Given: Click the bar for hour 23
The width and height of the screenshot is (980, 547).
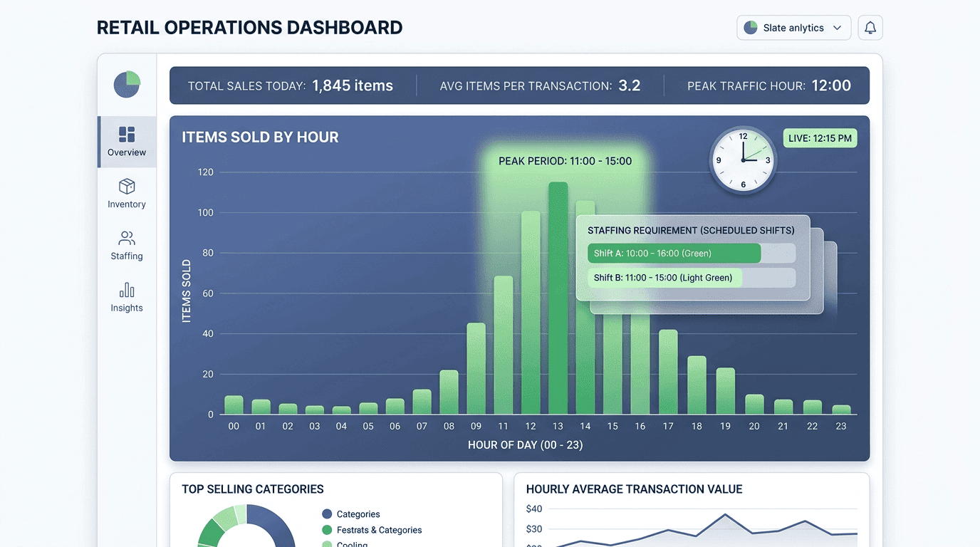Looking at the screenshot, I should coord(841,410).
